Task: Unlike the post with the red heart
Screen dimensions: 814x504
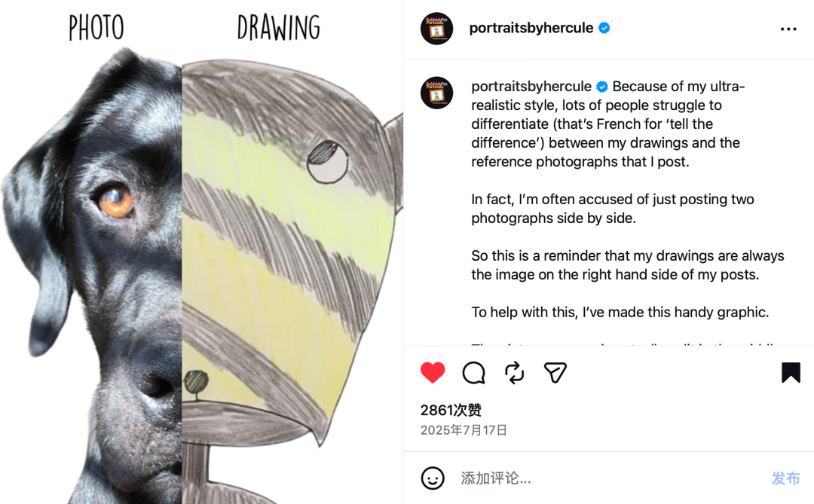Action: [x=433, y=373]
